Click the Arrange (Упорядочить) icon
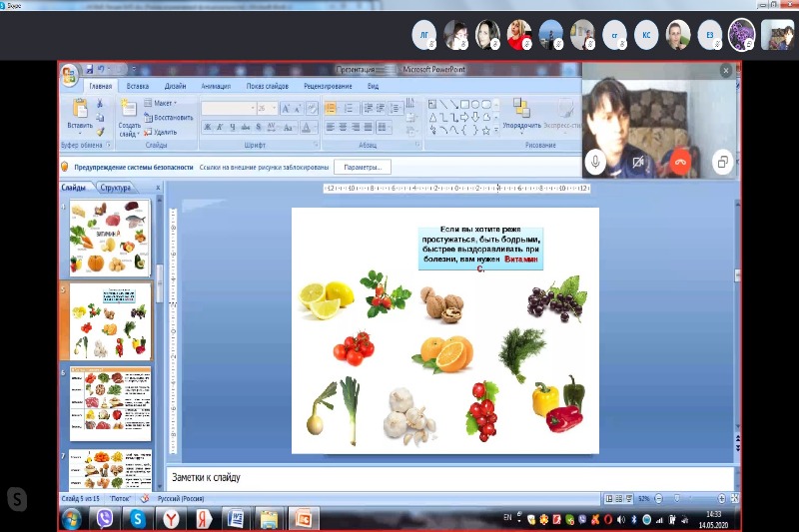The image size is (799, 532). [520, 107]
